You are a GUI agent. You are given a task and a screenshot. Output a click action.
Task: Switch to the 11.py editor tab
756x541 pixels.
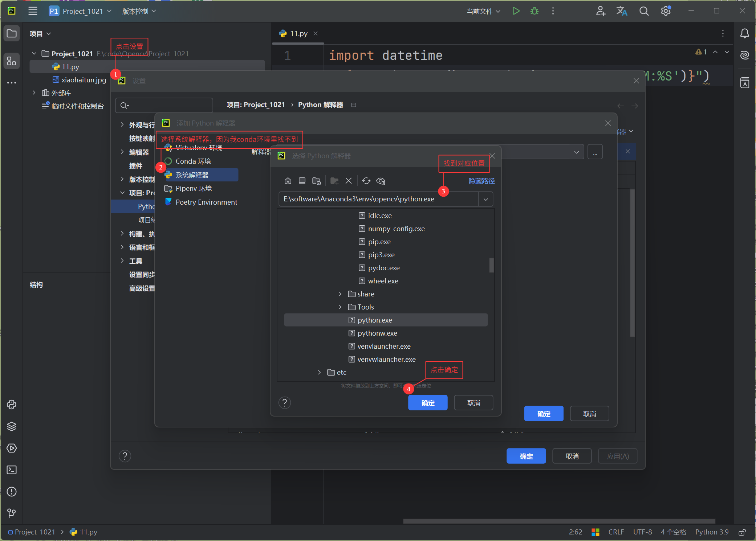click(x=298, y=33)
